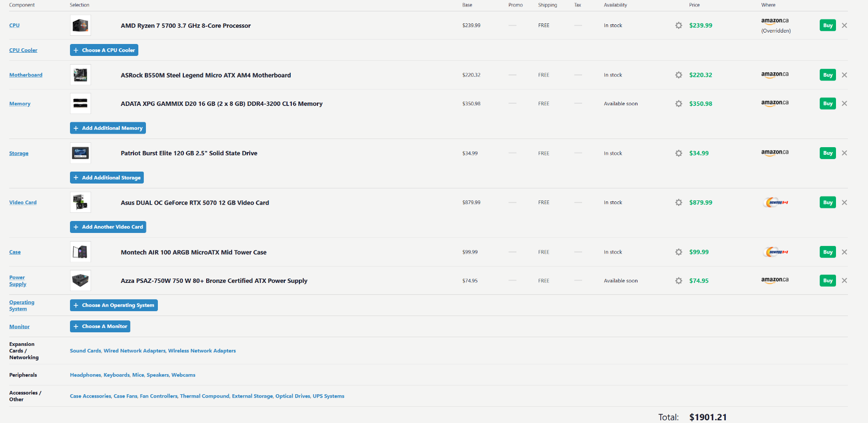This screenshot has height=423, width=868.
Task: Open the Monitor category link
Action: [x=20, y=326]
